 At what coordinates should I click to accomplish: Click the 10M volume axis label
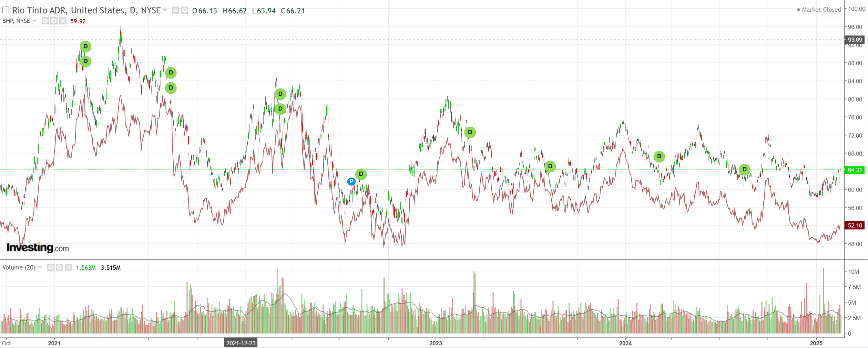click(854, 272)
